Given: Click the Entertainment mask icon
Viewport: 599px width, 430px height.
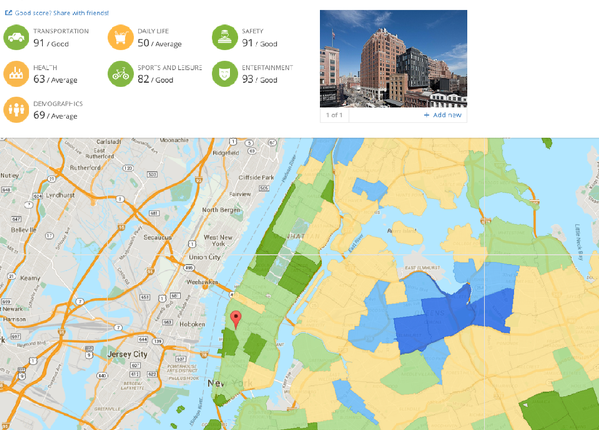Looking at the screenshot, I should 225,73.
